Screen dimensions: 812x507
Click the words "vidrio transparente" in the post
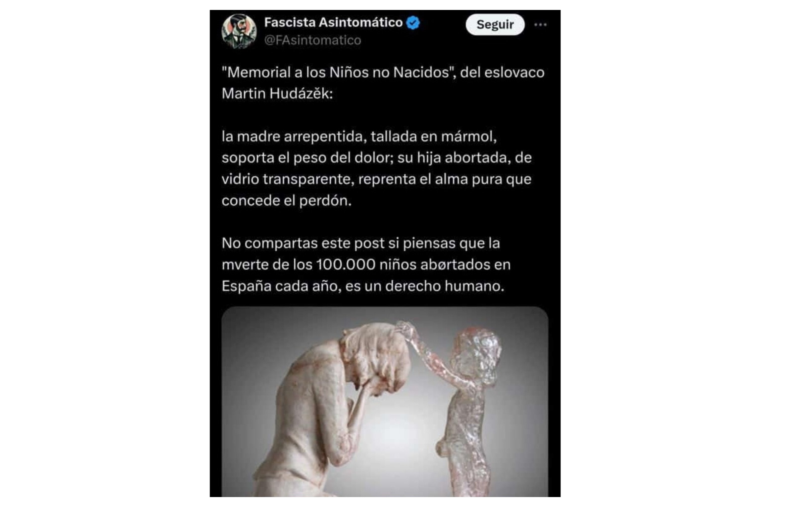pyautogui.click(x=288, y=179)
